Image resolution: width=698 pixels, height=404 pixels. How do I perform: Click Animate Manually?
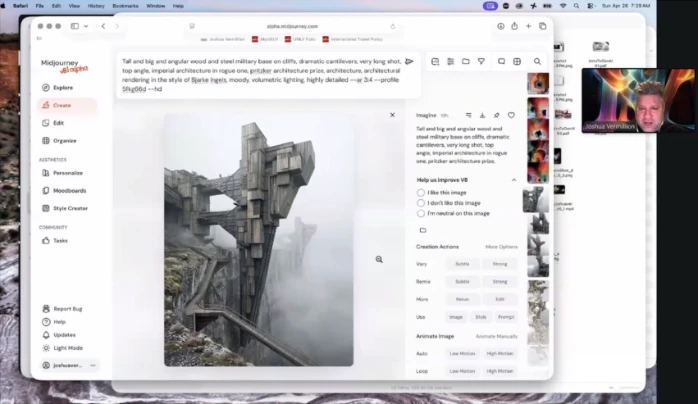496,336
